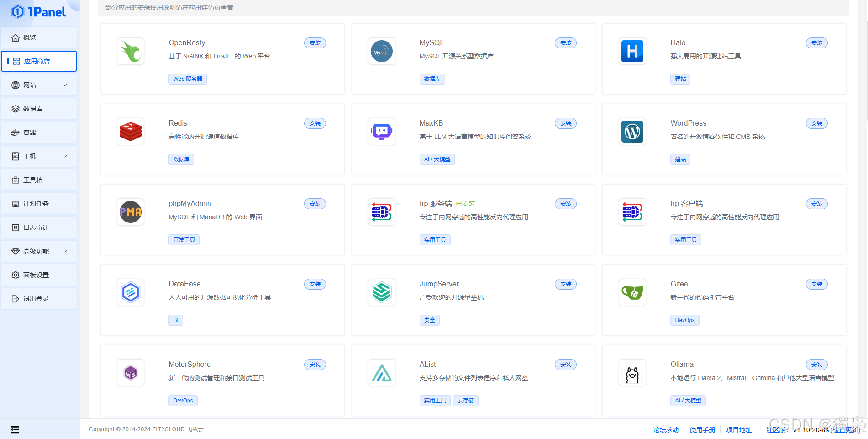Open the frp 服务端 app icon
Image resolution: width=868 pixels, height=439 pixels.
point(382,212)
